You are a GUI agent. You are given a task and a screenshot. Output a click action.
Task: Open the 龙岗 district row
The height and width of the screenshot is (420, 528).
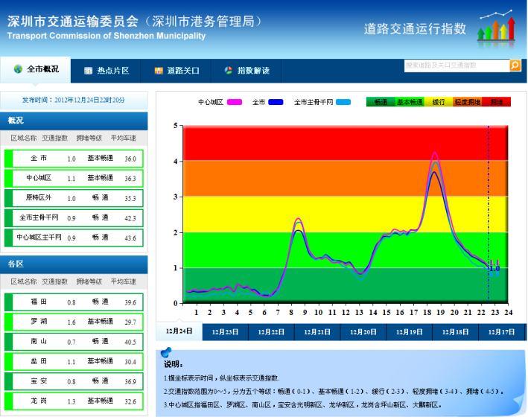[74, 401]
